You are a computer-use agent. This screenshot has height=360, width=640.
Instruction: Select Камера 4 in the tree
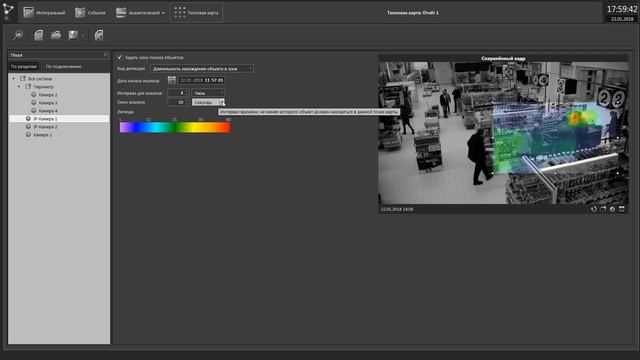click(48, 111)
